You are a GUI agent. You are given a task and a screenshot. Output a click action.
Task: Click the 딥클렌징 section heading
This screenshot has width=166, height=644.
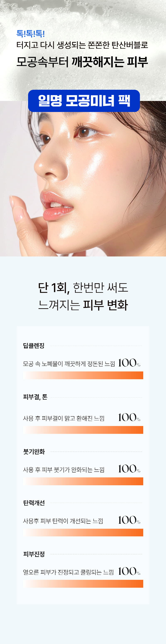point(34,346)
